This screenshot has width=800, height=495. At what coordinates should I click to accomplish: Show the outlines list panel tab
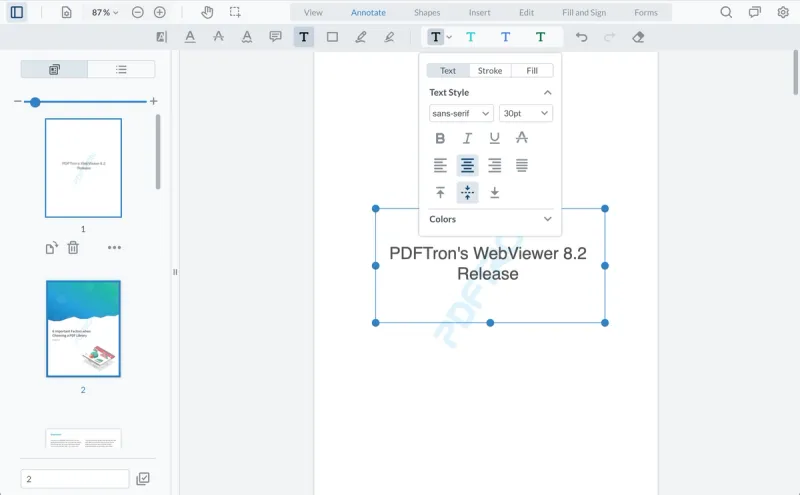pos(121,69)
